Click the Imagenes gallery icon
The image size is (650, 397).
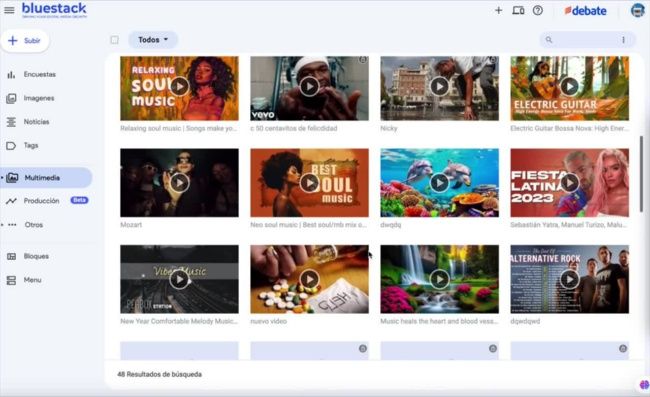click(x=11, y=98)
